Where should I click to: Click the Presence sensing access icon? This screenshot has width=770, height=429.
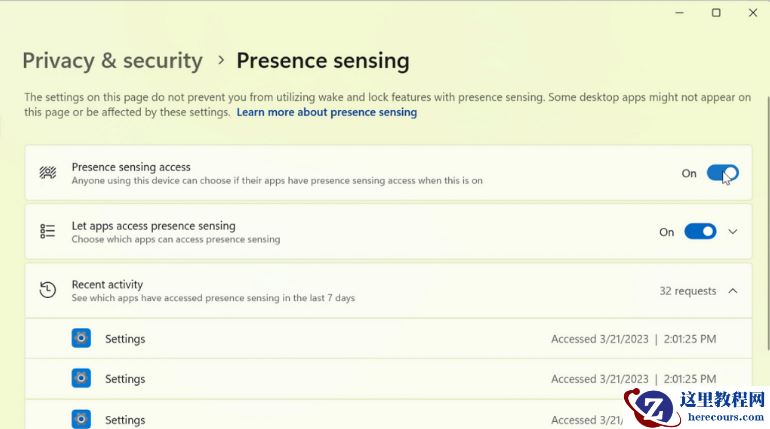pos(47,173)
